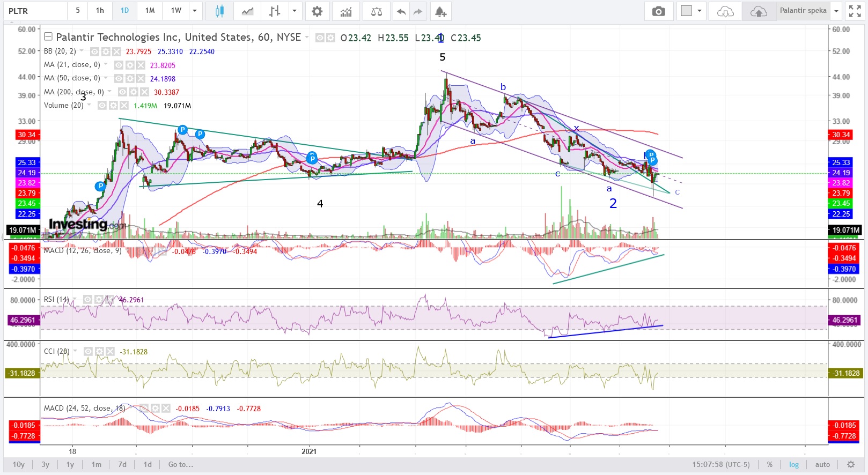Select the candlestick chart type
This screenshot has height=475, width=868.
(x=219, y=11)
